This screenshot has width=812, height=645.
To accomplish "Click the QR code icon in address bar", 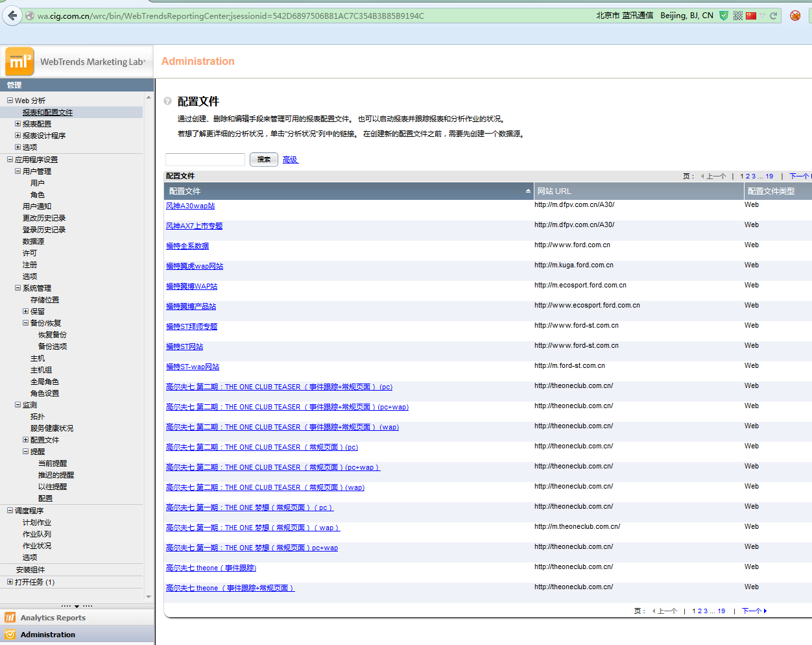I will (738, 16).
